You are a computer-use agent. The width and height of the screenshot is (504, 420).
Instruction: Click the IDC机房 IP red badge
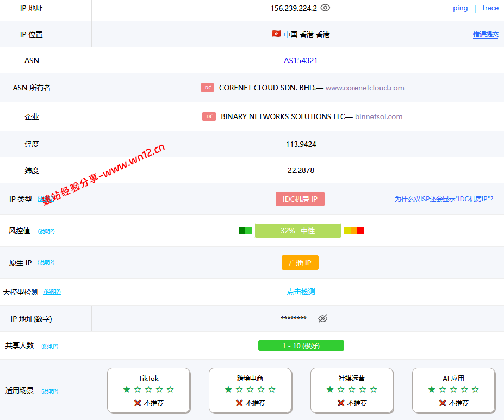pos(300,199)
